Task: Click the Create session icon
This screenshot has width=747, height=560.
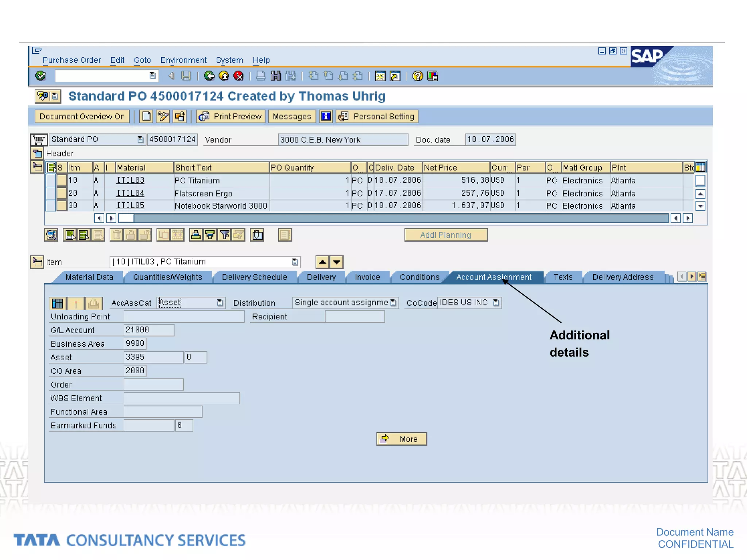Action: point(380,76)
